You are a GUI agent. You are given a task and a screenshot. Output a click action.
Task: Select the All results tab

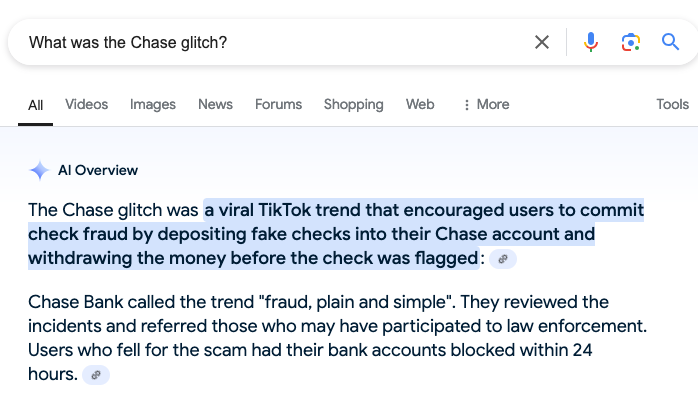36,105
